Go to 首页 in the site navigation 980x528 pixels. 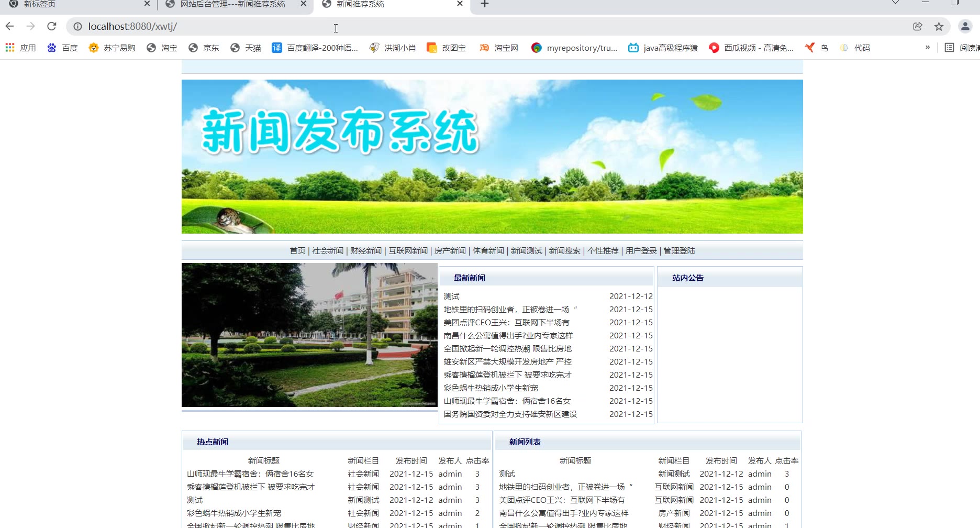tap(297, 251)
